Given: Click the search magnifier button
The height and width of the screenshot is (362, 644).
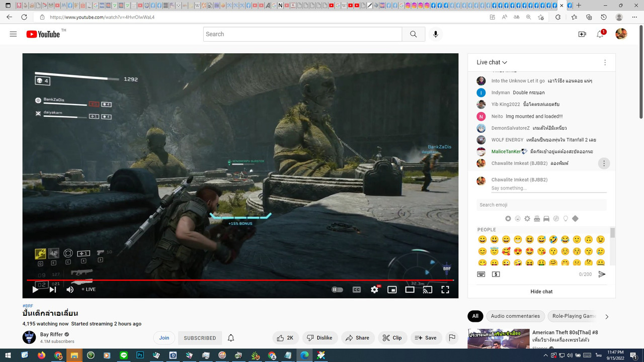Looking at the screenshot, I should pos(413,34).
